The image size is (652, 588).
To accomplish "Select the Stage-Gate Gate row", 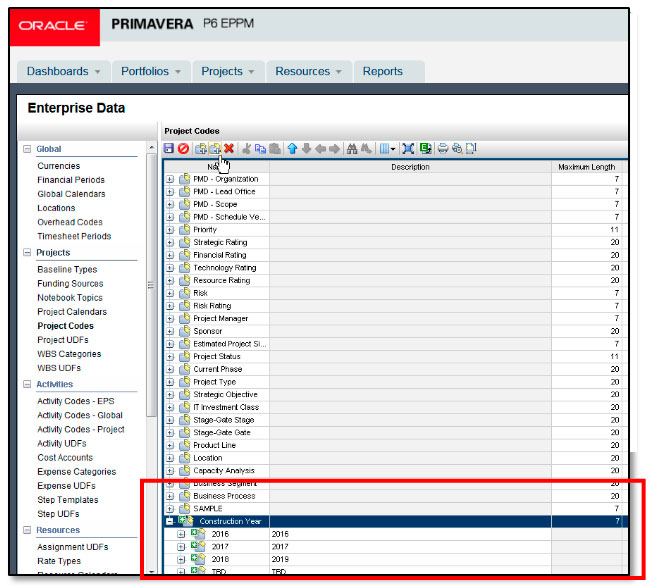I will 395,432.
